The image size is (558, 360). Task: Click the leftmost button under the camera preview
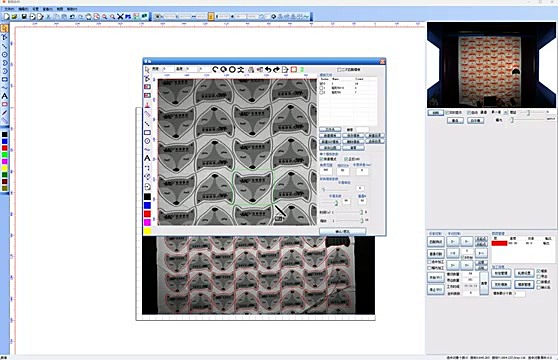pos(435,112)
